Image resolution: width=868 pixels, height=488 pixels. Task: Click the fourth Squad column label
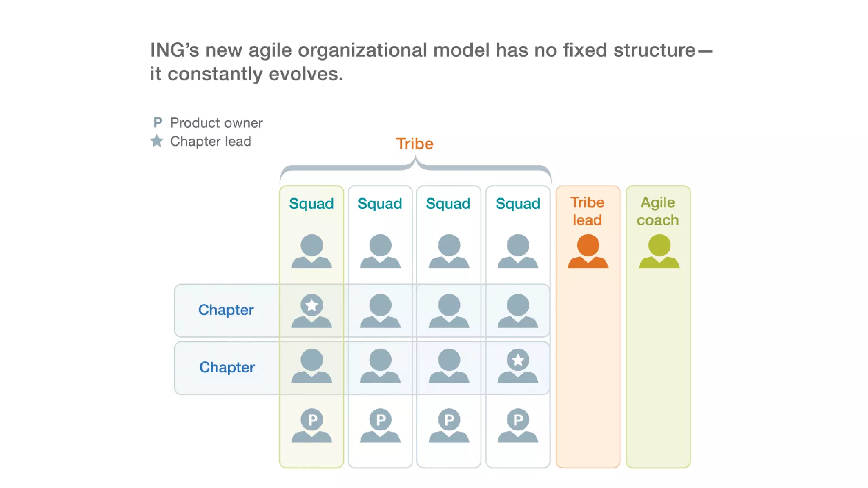(518, 204)
